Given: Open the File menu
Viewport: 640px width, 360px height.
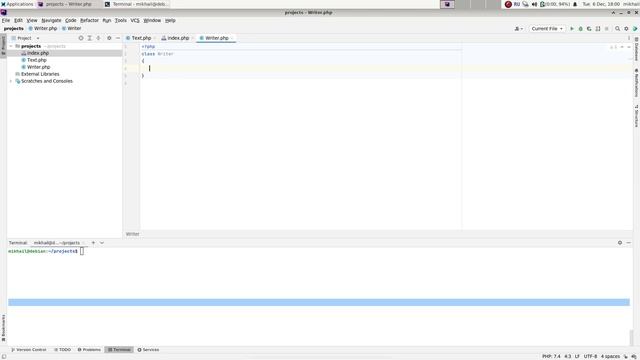Looking at the screenshot, I should click(6, 20).
